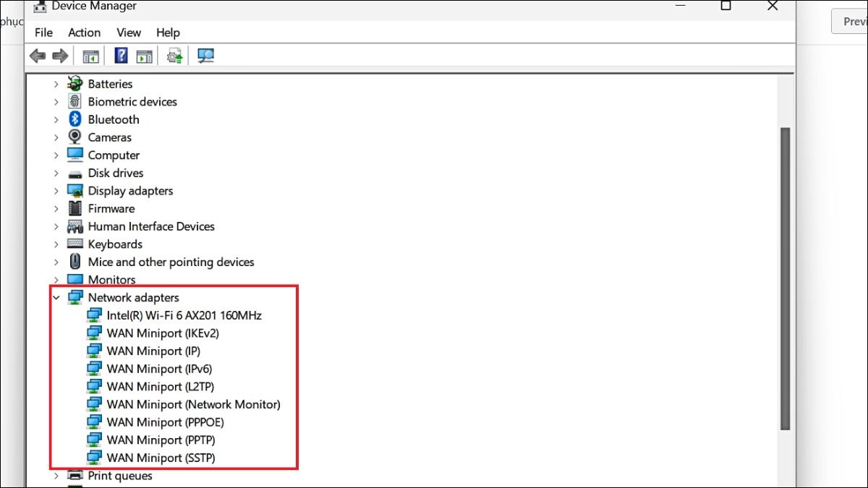Collapse the Network adapters node chevron
This screenshot has width=868, height=488.
tap(56, 297)
